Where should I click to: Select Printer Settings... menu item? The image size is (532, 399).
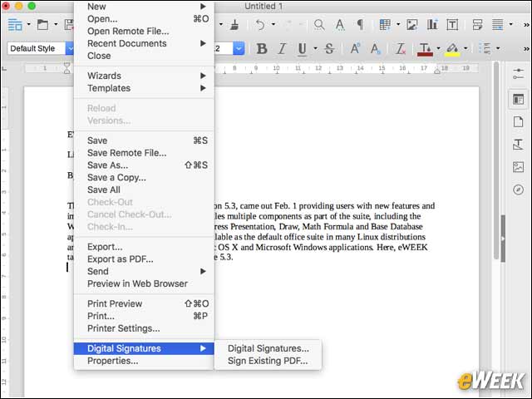144,328
